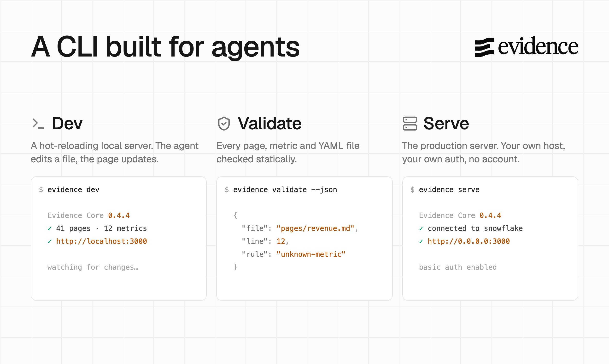Select the Validate section heading
The image size is (609, 364).
pyautogui.click(x=269, y=123)
